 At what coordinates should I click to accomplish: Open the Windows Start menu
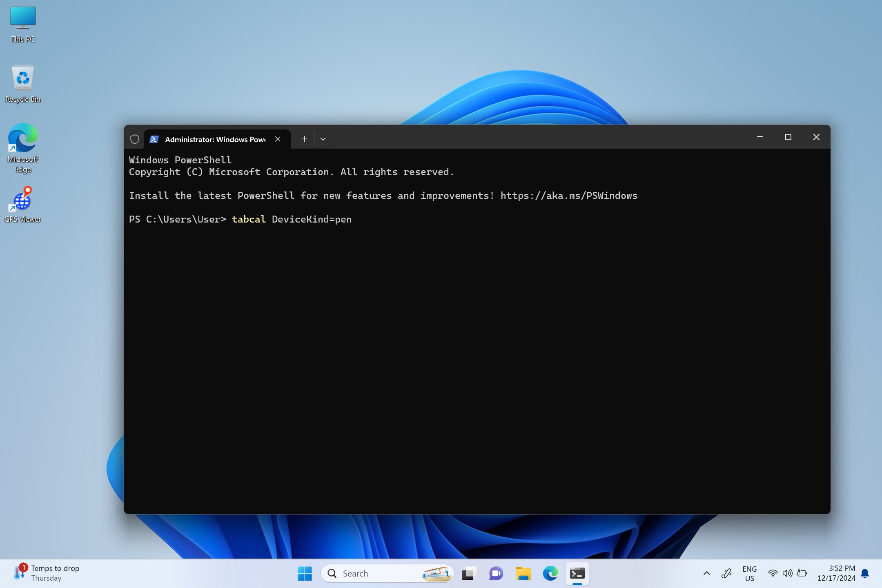click(x=305, y=572)
